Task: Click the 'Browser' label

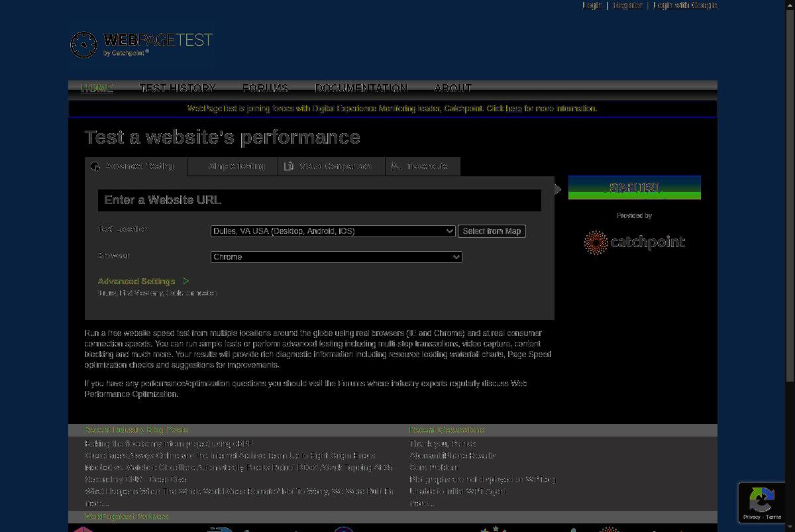Action: [x=114, y=256]
